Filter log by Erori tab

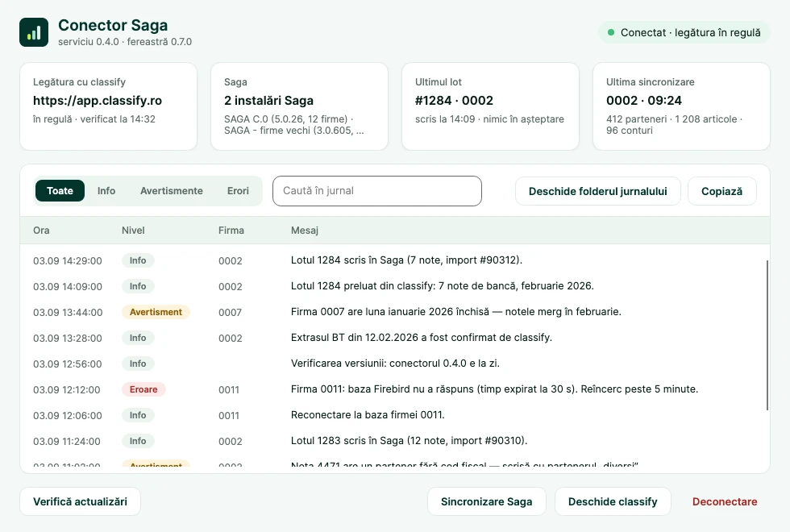coord(238,191)
